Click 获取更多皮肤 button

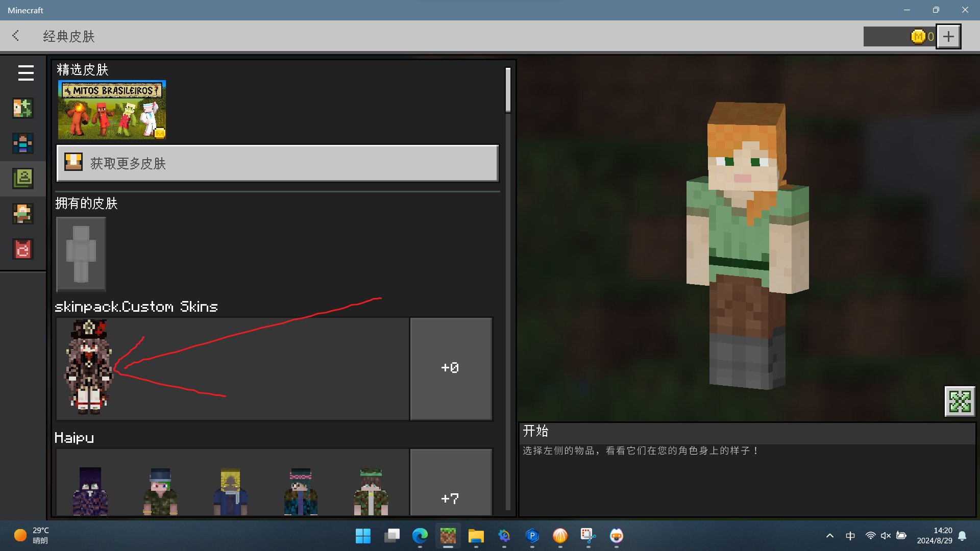277,163
